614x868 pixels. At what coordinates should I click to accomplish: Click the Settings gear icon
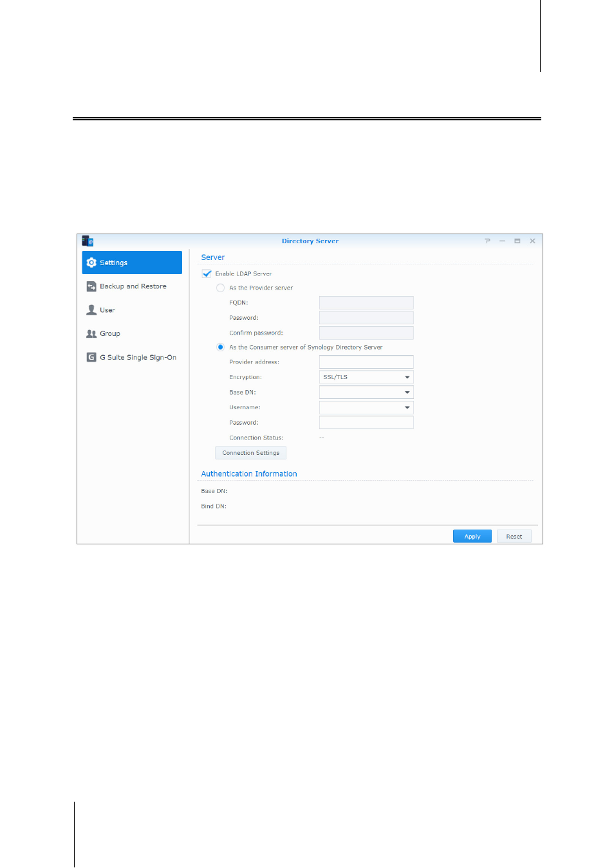[91, 263]
